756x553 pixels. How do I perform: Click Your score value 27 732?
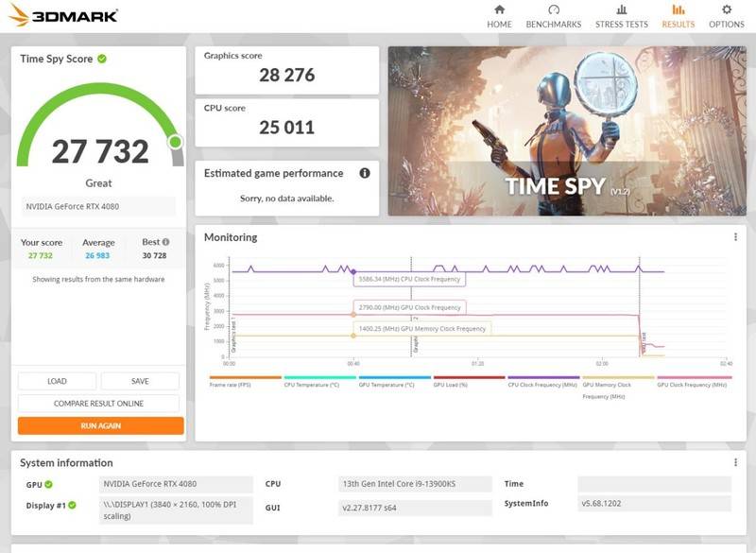(41, 255)
